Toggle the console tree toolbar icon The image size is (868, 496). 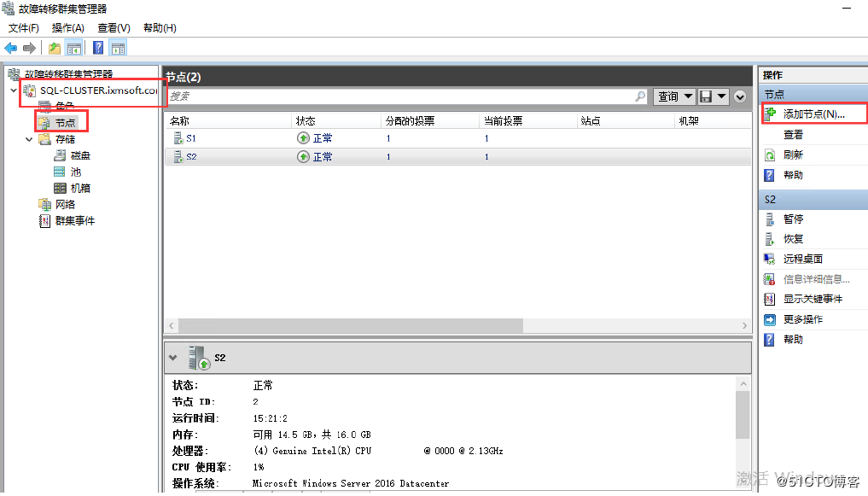tap(73, 48)
